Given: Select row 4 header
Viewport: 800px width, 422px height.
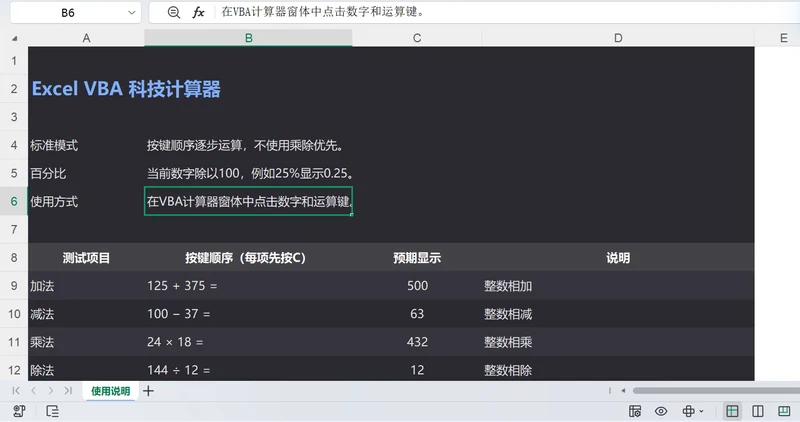Looking at the screenshot, I should point(14,145).
